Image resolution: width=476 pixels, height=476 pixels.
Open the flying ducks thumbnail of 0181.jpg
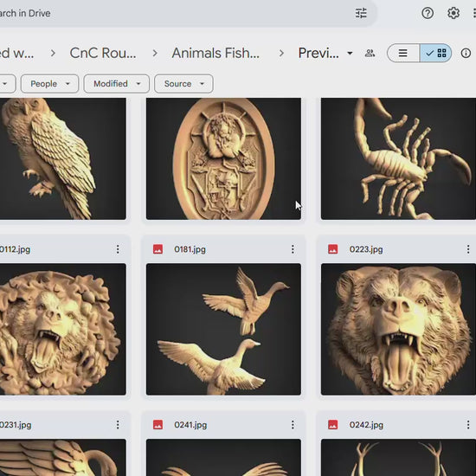click(224, 330)
